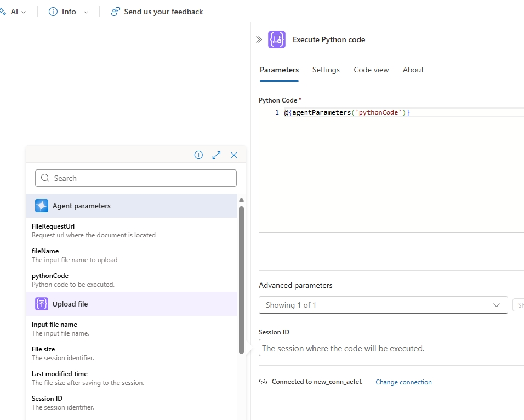The width and height of the screenshot is (524, 420).
Task: Click the expand diagonal-arrow icon in the popup
Action: [x=216, y=155]
